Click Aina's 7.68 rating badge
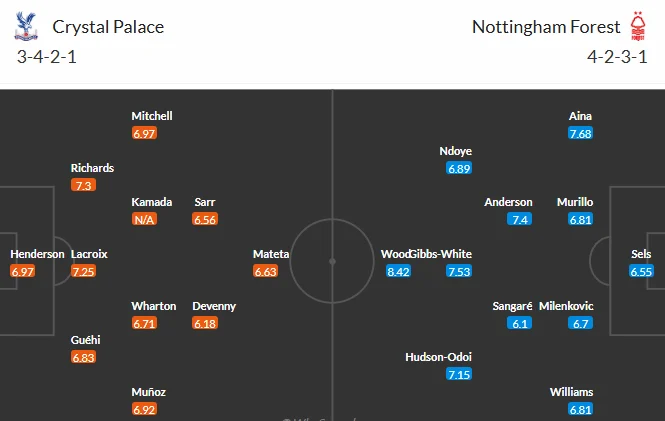 click(581, 134)
